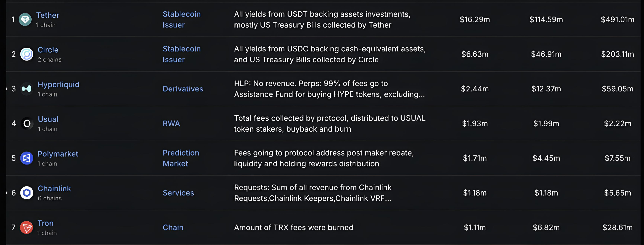
Task: Click the Chainlink logo icon
Action: 27,193
